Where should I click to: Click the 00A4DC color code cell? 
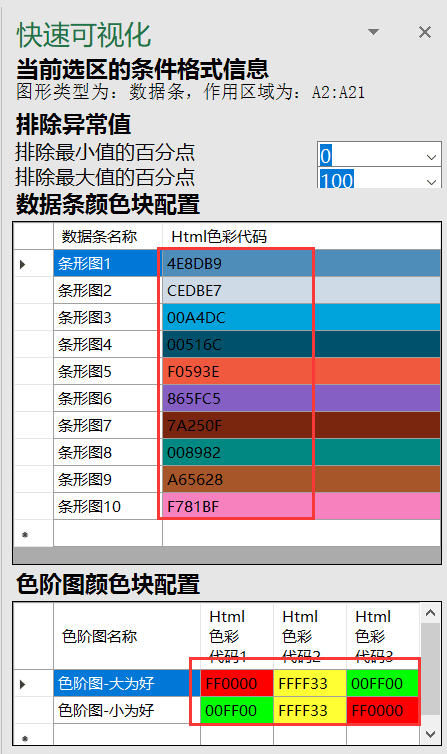coord(301,317)
